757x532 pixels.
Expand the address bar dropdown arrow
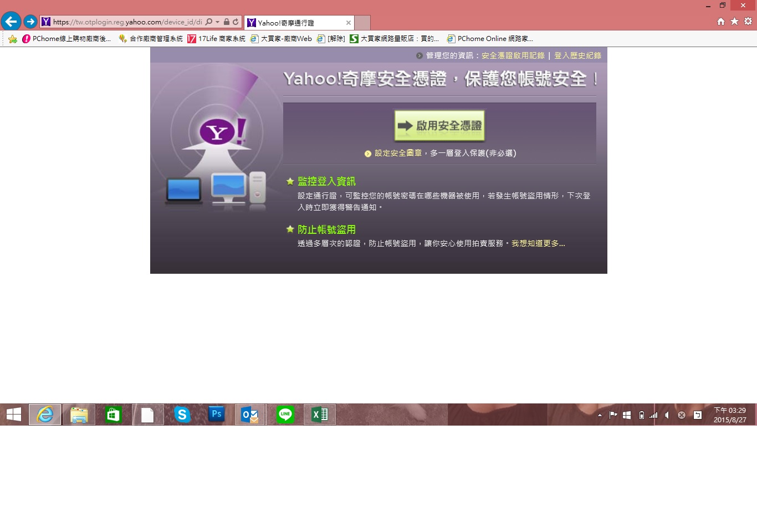(217, 22)
